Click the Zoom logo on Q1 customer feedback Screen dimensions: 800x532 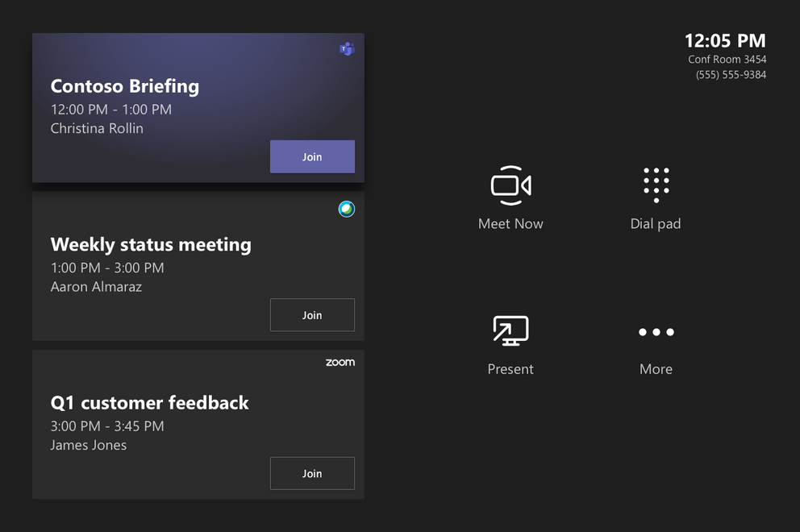340,362
